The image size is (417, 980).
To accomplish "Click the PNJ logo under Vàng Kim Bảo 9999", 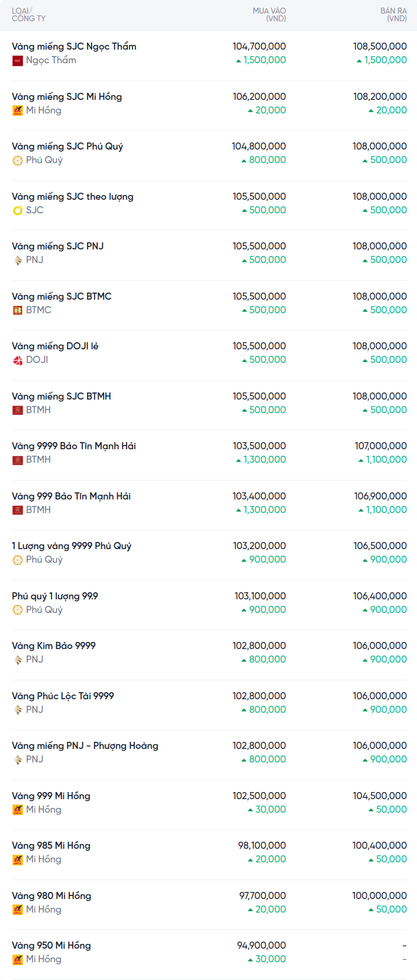I will click(18, 660).
